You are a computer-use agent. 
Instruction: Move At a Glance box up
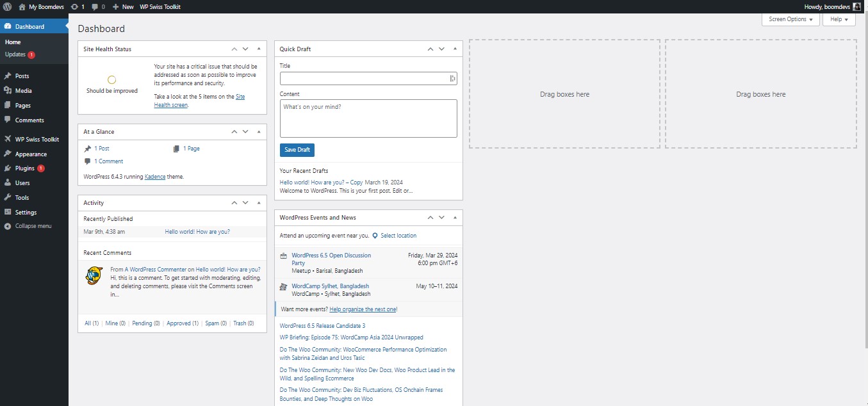pos(235,131)
